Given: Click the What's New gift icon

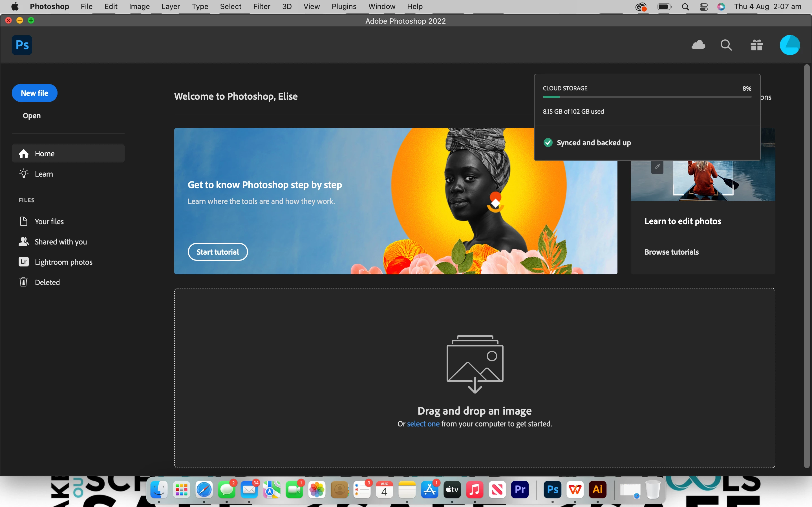Looking at the screenshot, I should pos(757,45).
